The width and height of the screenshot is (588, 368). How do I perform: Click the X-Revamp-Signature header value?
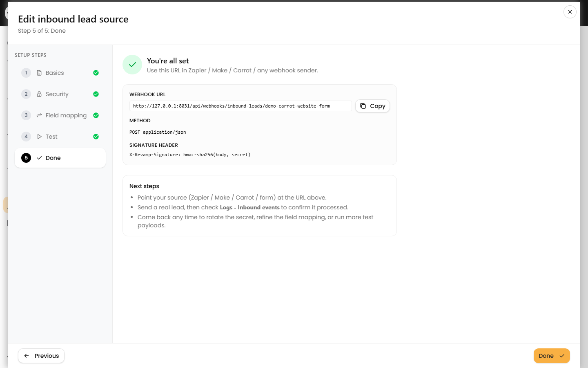click(190, 155)
